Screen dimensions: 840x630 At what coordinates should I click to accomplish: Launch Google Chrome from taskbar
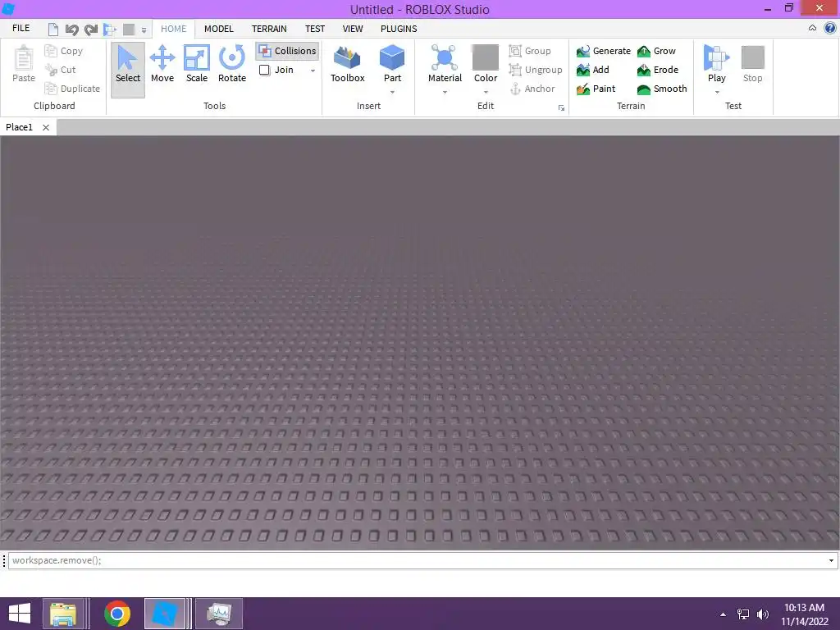(117, 614)
